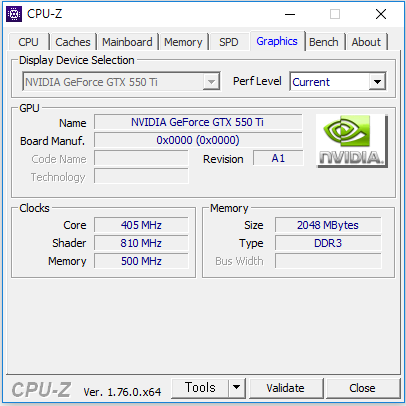This screenshot has height=406, width=406.
Task: Open the SPD tab
Action: point(229,42)
